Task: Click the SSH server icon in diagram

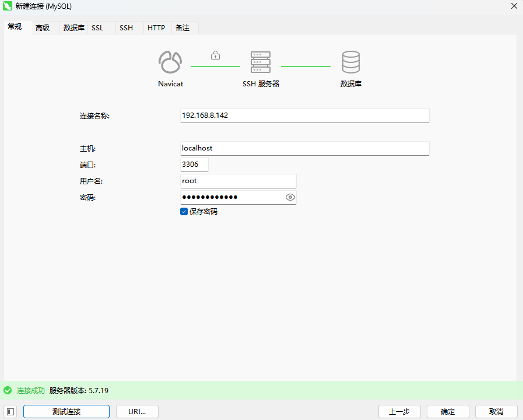Action: (261, 62)
